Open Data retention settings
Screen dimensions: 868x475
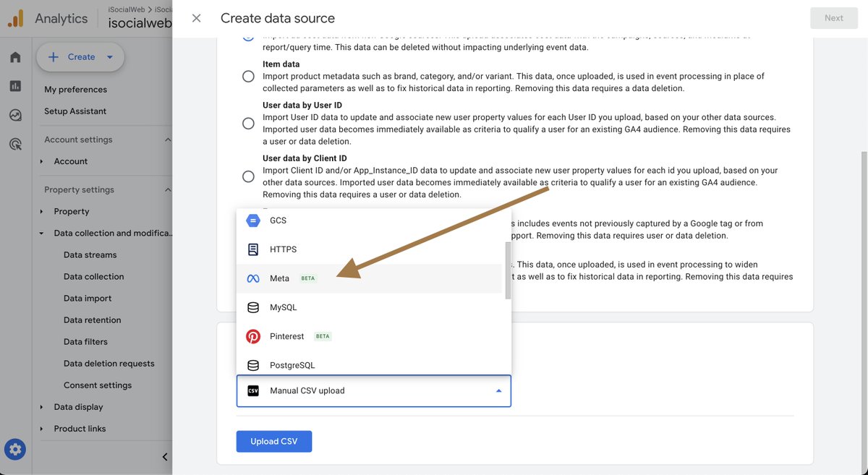pyautogui.click(x=92, y=320)
